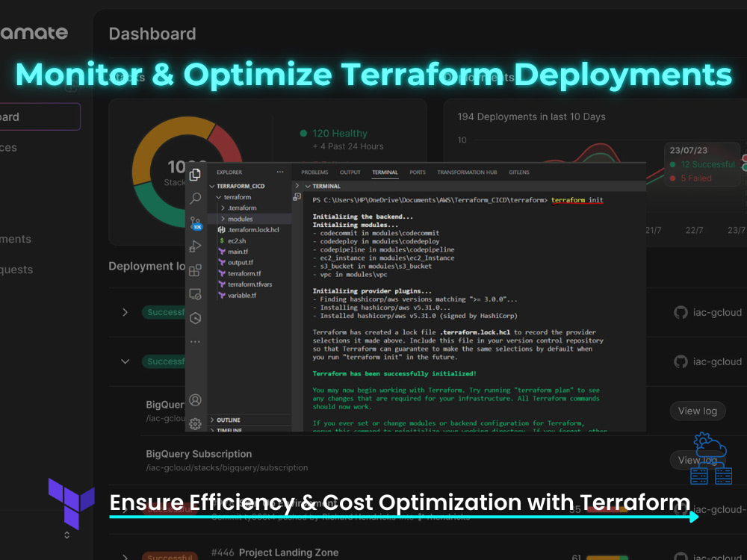
Task: Open the Explorer view in VS Code activity bar
Action: (x=195, y=175)
